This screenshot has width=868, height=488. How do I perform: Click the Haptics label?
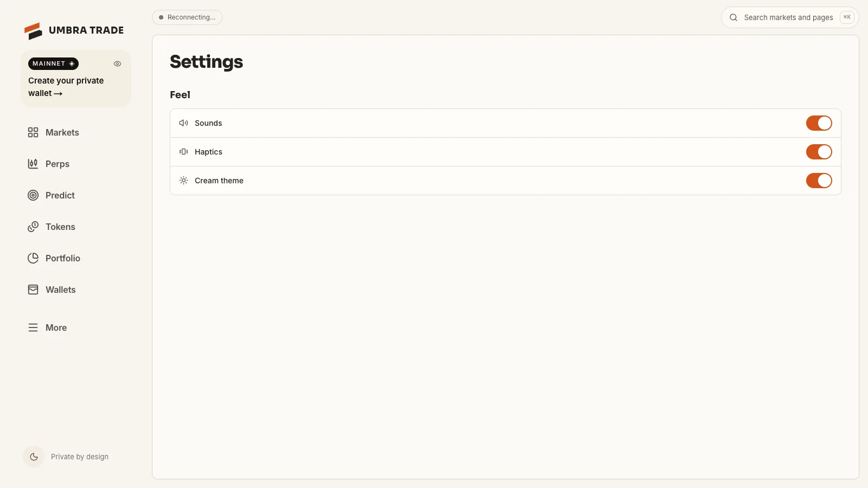(x=208, y=152)
